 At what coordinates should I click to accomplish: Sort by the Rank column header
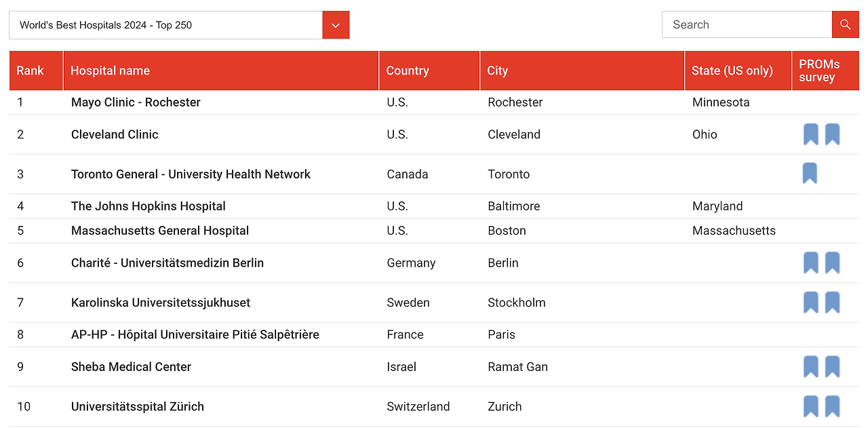36,71
